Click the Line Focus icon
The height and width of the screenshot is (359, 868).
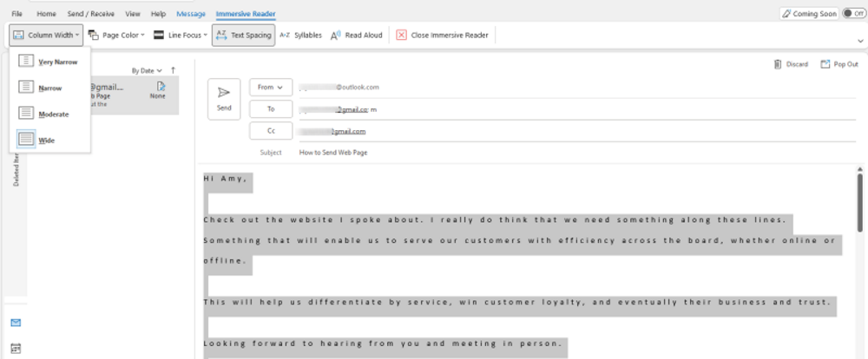click(x=159, y=35)
